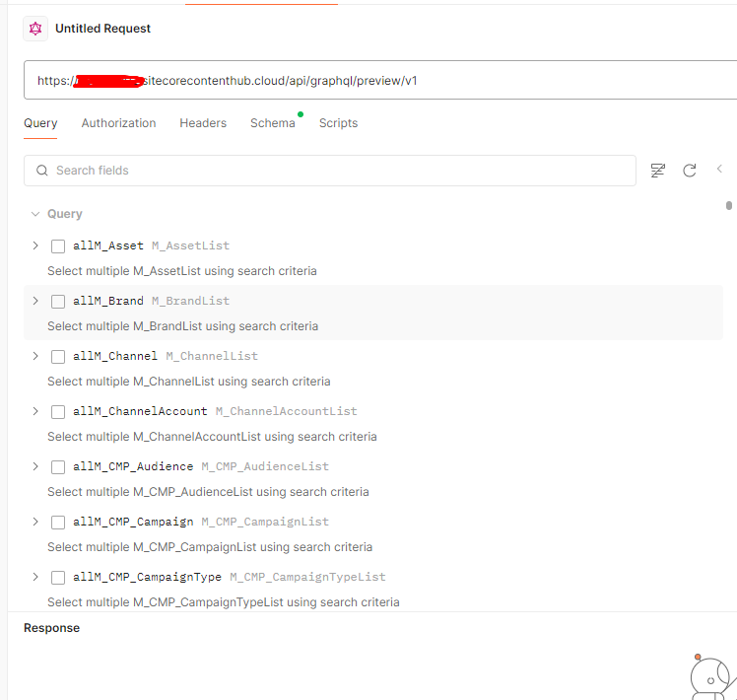This screenshot has height=700, width=737.
Task: Open the Headers tab
Action: 203,123
